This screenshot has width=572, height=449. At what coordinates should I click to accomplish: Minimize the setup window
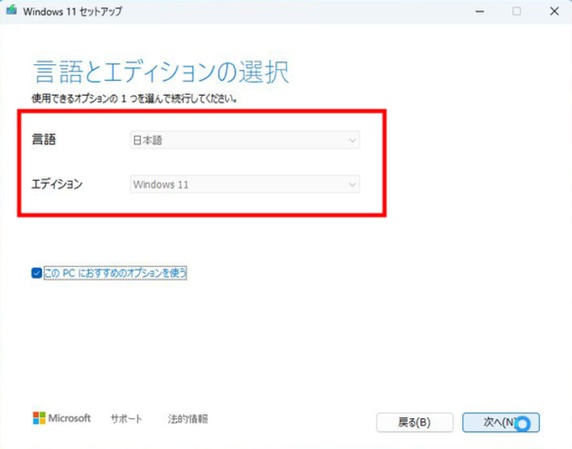[480, 11]
